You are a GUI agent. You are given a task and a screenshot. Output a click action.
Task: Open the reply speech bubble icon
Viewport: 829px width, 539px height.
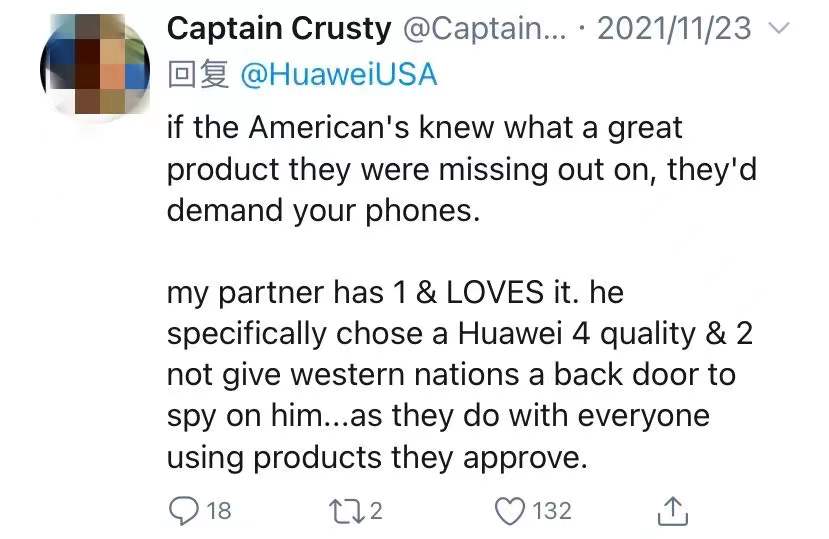(x=183, y=511)
